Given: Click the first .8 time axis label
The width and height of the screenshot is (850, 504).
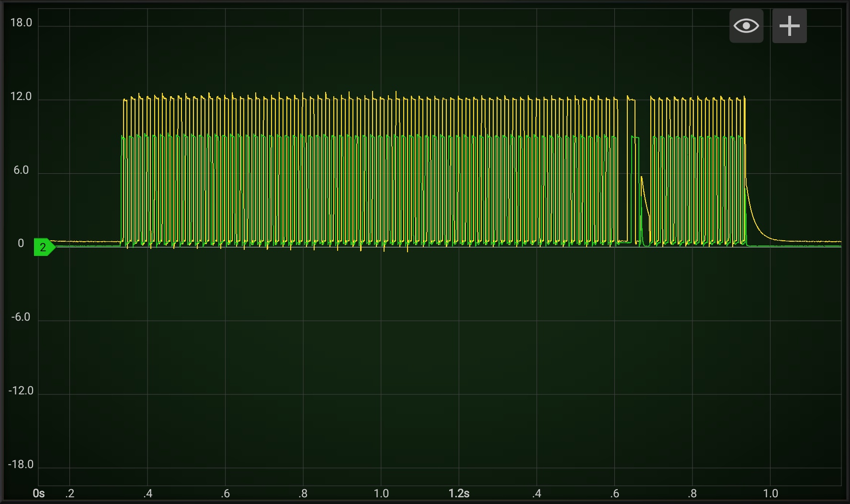Looking at the screenshot, I should (303, 493).
